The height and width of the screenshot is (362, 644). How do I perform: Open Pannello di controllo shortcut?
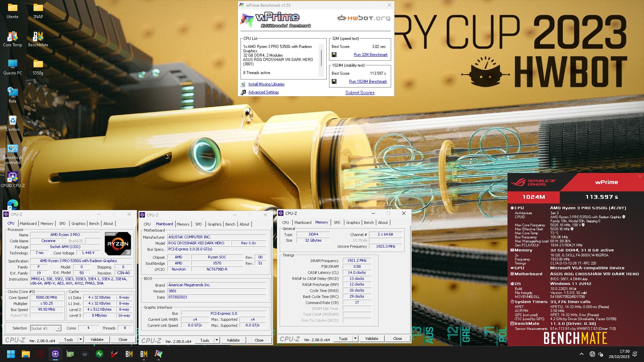(x=13, y=154)
